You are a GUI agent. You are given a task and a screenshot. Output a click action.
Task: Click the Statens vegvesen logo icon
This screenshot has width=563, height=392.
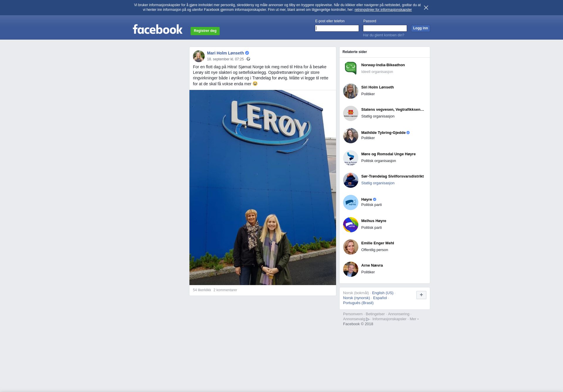click(x=350, y=113)
